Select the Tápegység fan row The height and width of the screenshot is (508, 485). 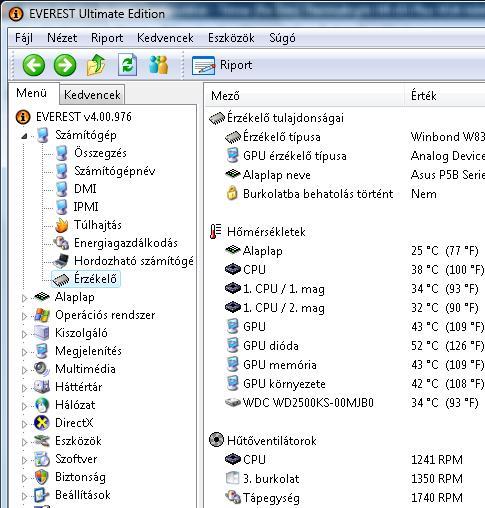(x=354, y=498)
